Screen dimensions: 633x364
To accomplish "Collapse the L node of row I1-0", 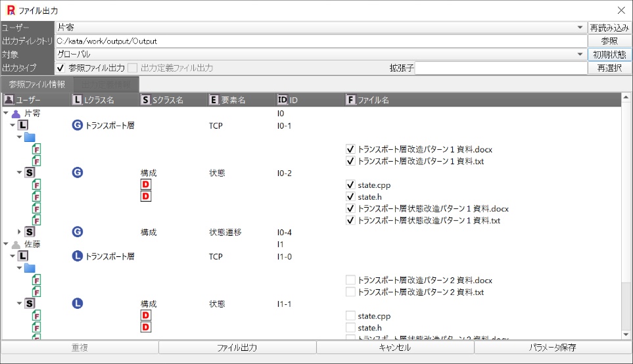I will [x=12, y=256].
